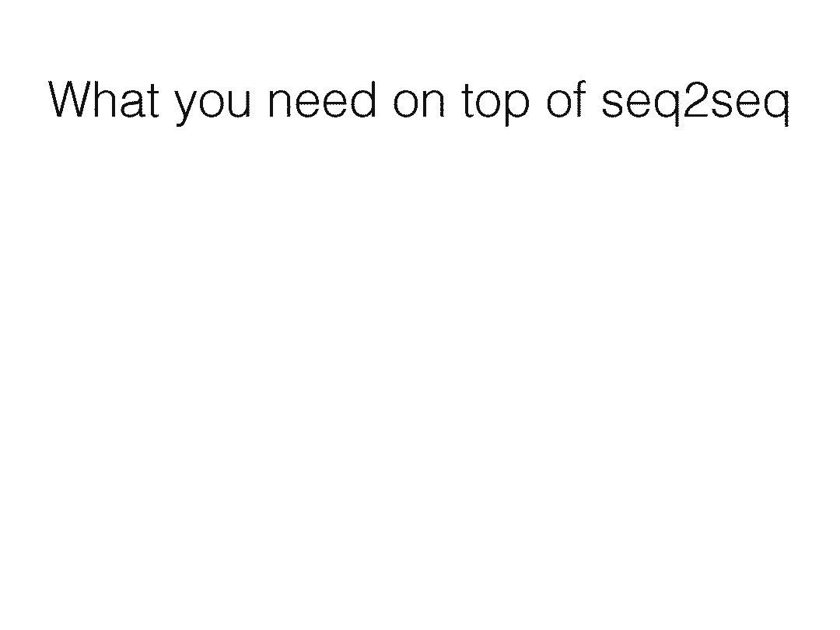Click the word "of" in the heading
The height and width of the screenshot is (630, 840).
coord(566,100)
